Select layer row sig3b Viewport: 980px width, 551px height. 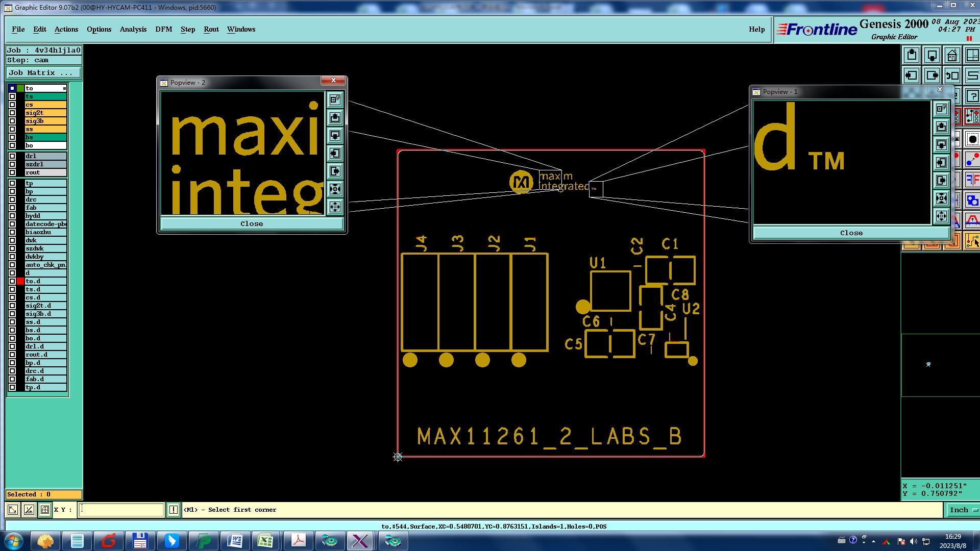pos(46,121)
